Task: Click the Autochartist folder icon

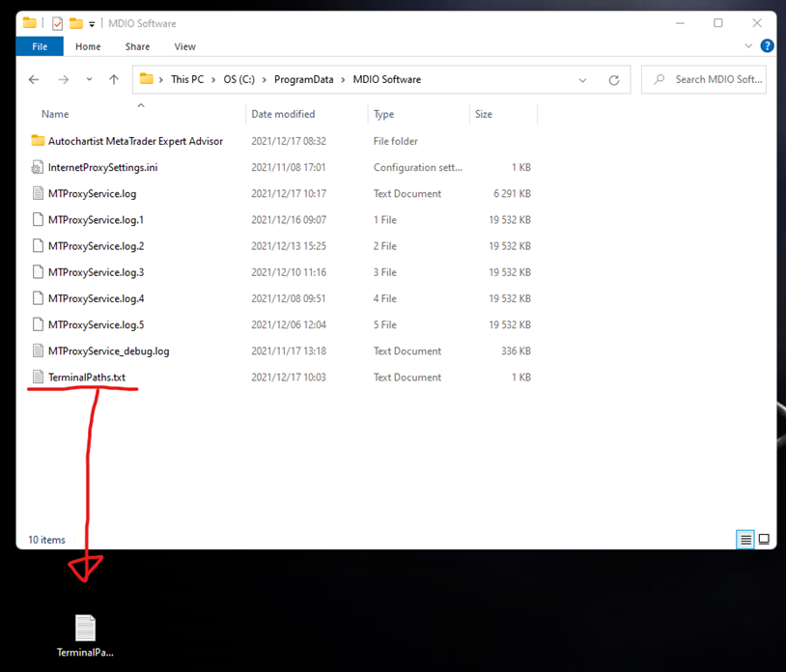Action: click(x=38, y=140)
